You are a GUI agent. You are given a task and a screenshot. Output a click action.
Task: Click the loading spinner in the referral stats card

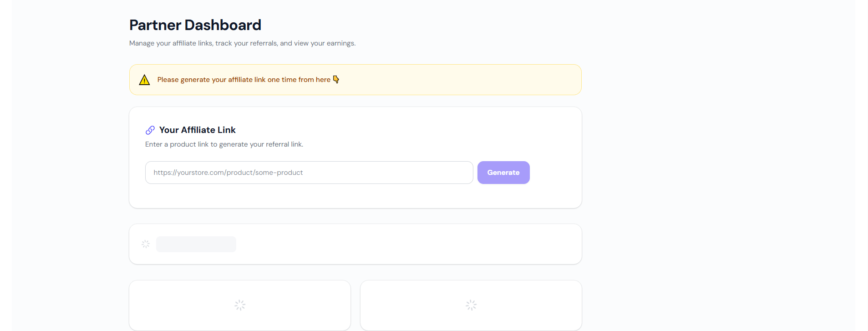[x=145, y=244]
